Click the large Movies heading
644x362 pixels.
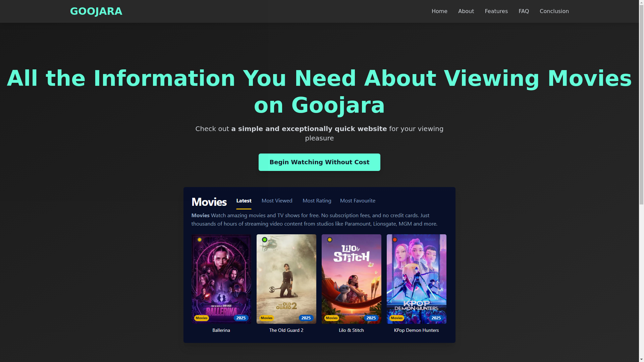(209, 202)
